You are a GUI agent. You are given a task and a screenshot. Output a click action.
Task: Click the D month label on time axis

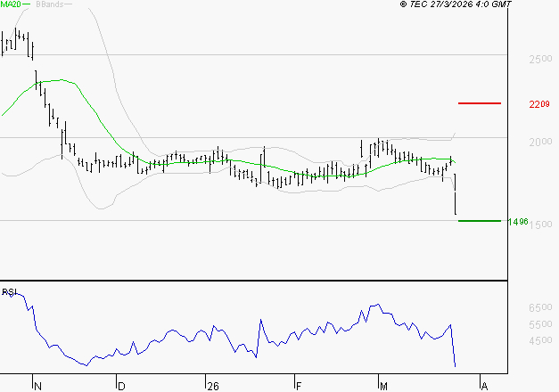121,387
